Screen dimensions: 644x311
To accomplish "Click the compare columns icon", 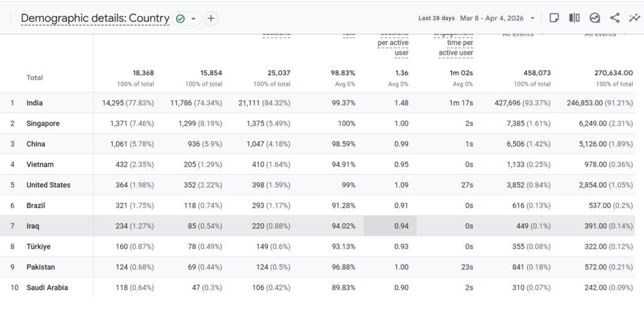I will pos(574,18).
